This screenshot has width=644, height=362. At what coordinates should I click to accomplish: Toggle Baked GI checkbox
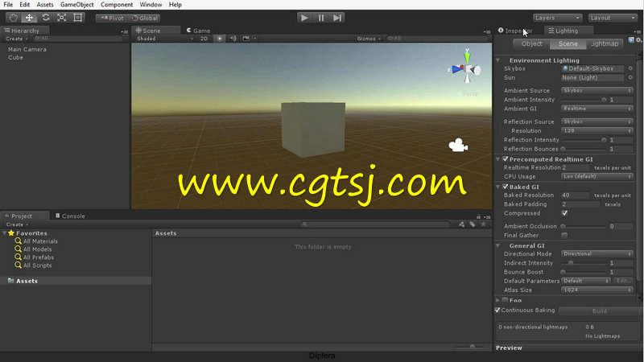(506, 187)
